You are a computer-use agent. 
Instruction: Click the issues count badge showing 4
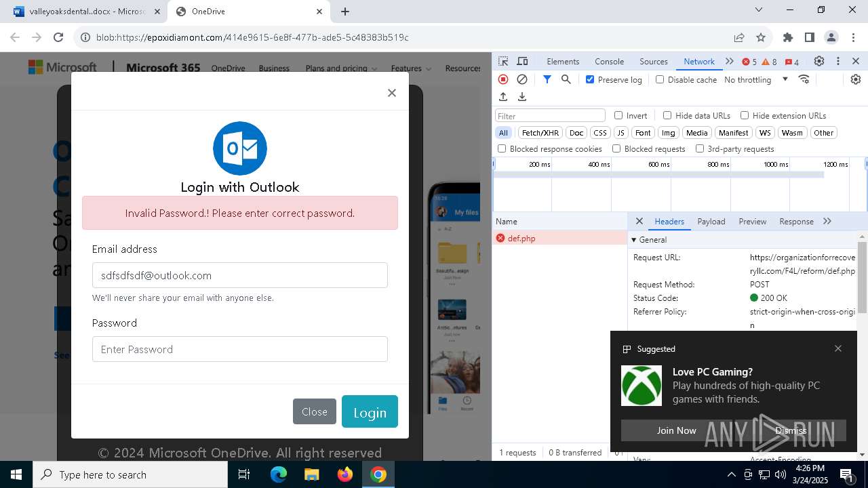pyautogui.click(x=791, y=62)
